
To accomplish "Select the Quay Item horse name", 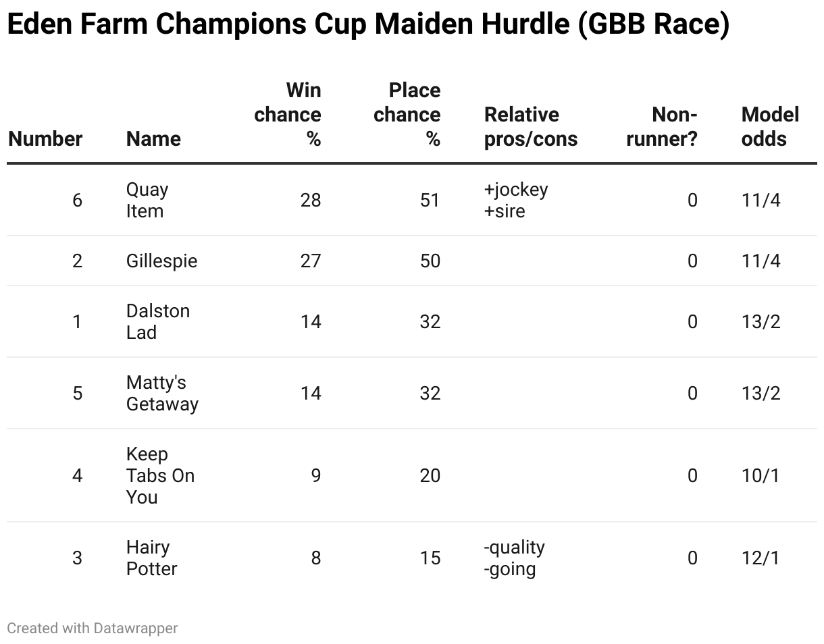I will [x=147, y=200].
